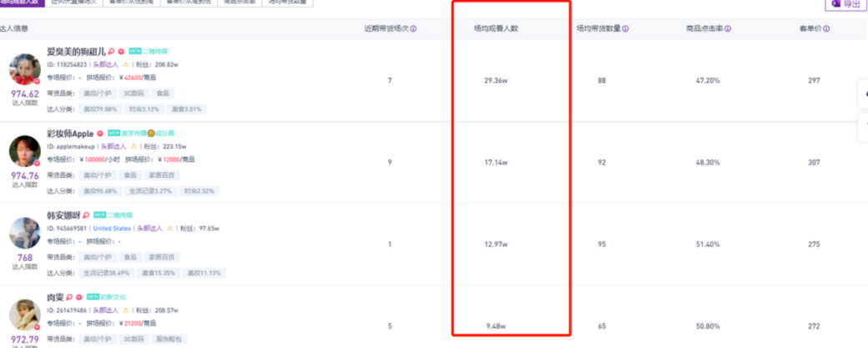
Task: Click info icon beside 场均带货数量 header
Action: point(625,28)
